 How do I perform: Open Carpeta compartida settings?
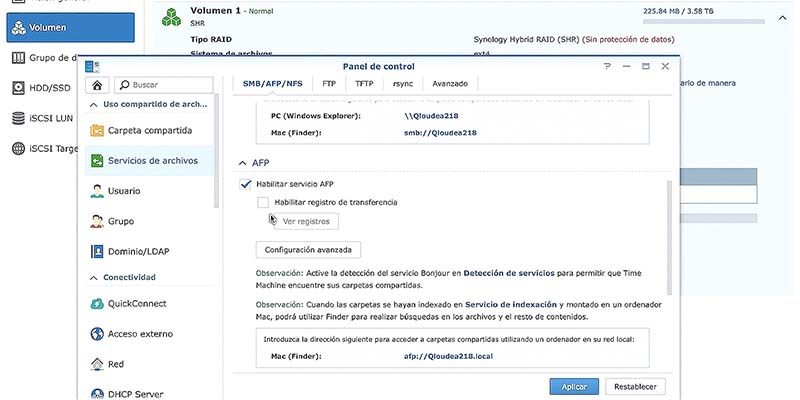(x=149, y=131)
